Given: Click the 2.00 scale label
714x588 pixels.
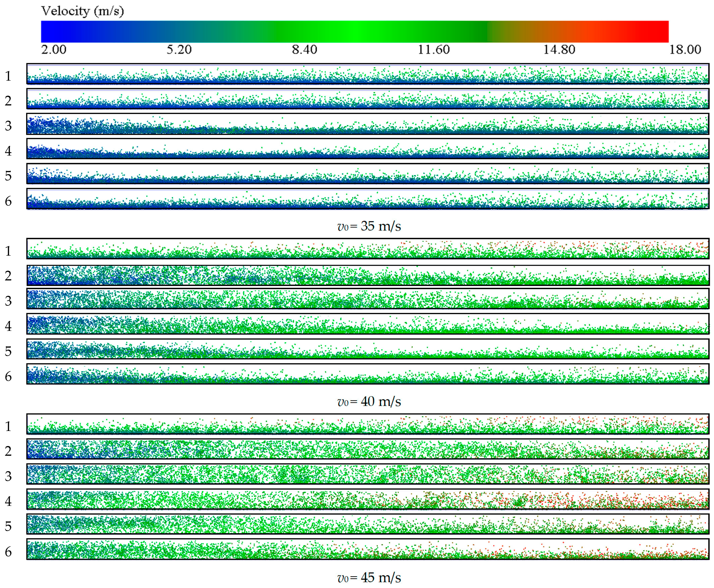Looking at the screenshot, I should click(53, 50).
